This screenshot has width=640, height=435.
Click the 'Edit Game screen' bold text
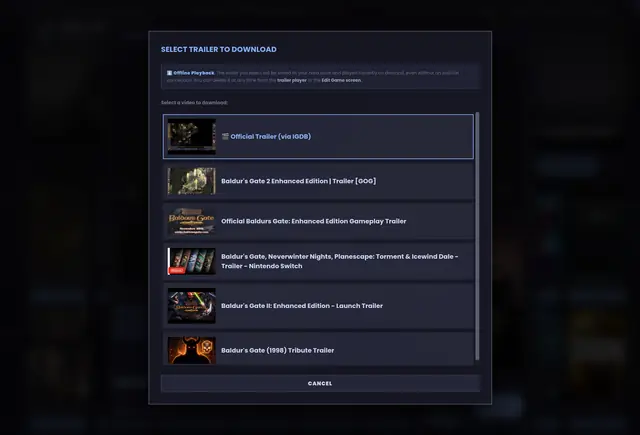point(341,80)
